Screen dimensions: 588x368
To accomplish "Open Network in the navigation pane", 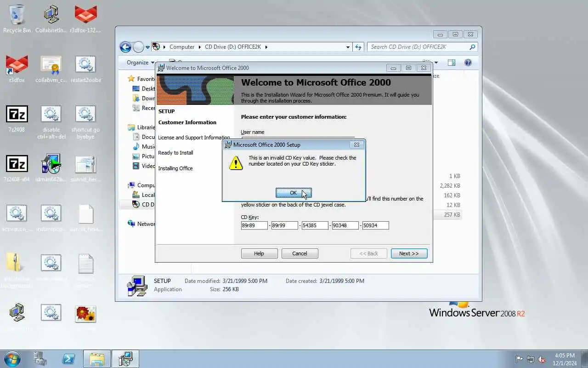I will pyautogui.click(x=141, y=224).
